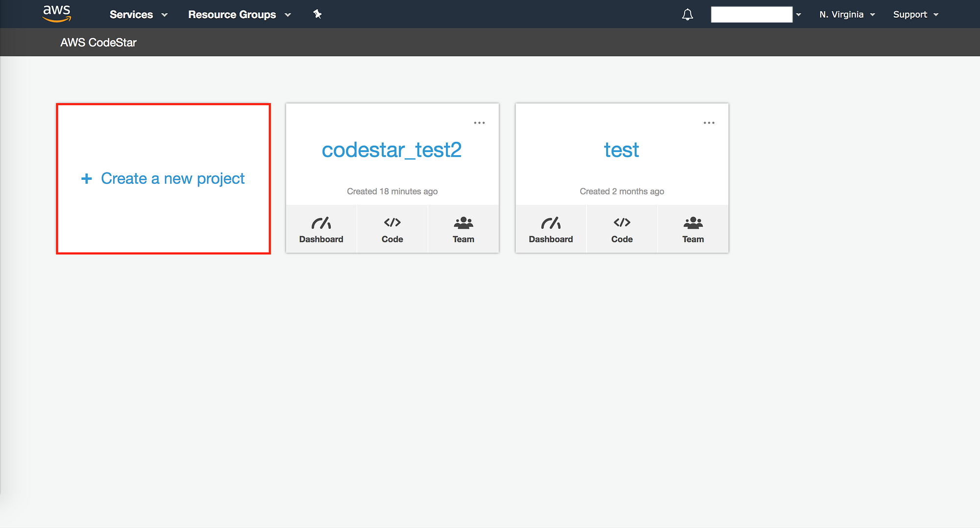Click the notifications bell icon
The width and height of the screenshot is (980, 528).
click(687, 14)
